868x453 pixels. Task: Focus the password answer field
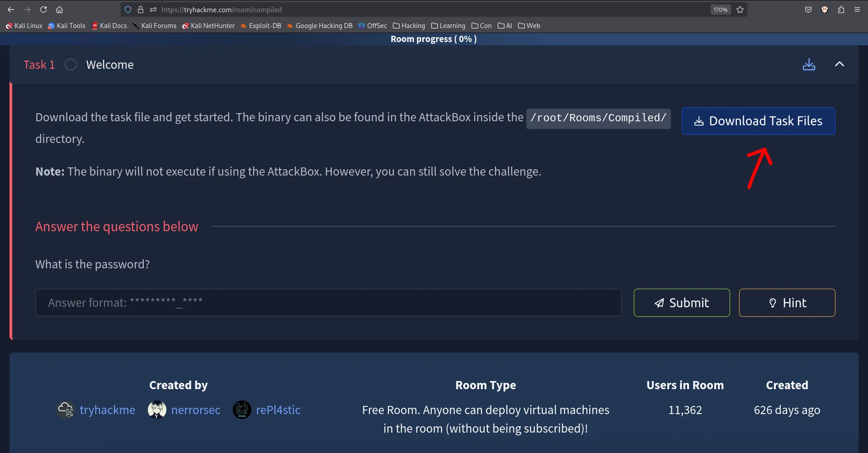point(328,302)
